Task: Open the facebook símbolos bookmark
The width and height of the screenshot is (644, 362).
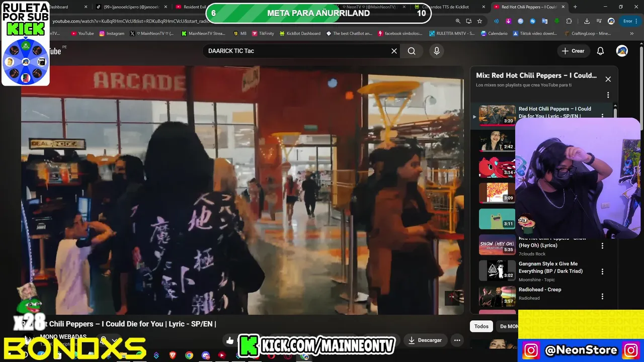Action: click(x=399, y=34)
